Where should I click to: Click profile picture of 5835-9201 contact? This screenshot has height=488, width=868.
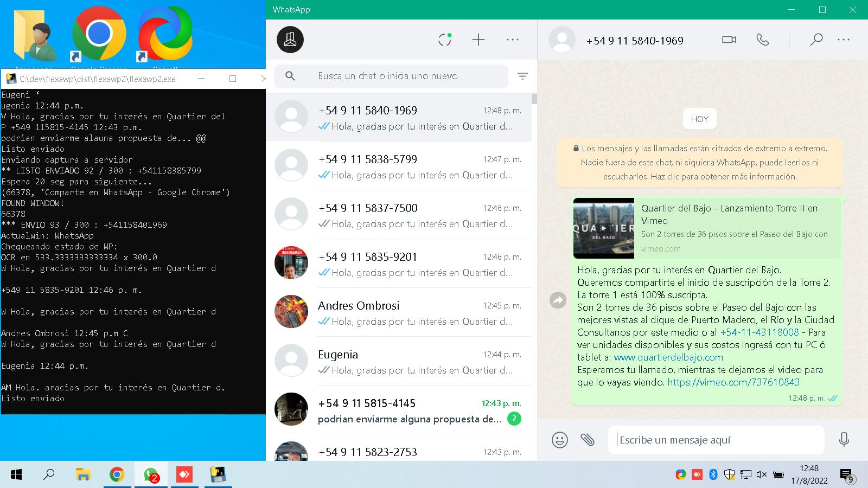tap(291, 263)
